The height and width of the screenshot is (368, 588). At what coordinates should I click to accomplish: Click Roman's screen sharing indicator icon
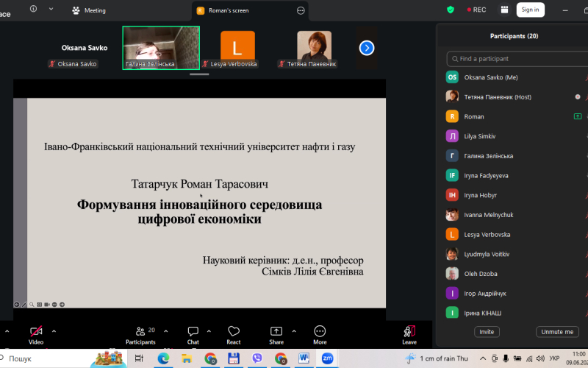pos(578,116)
